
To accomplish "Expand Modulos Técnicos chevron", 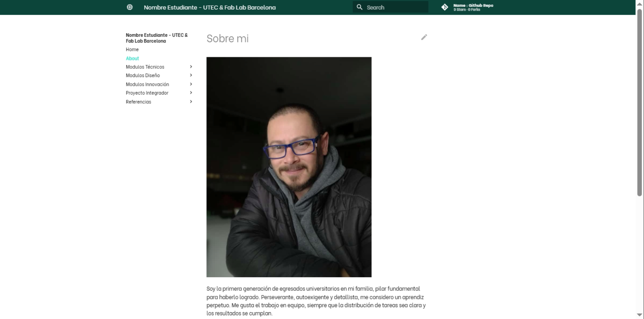I will click(191, 67).
